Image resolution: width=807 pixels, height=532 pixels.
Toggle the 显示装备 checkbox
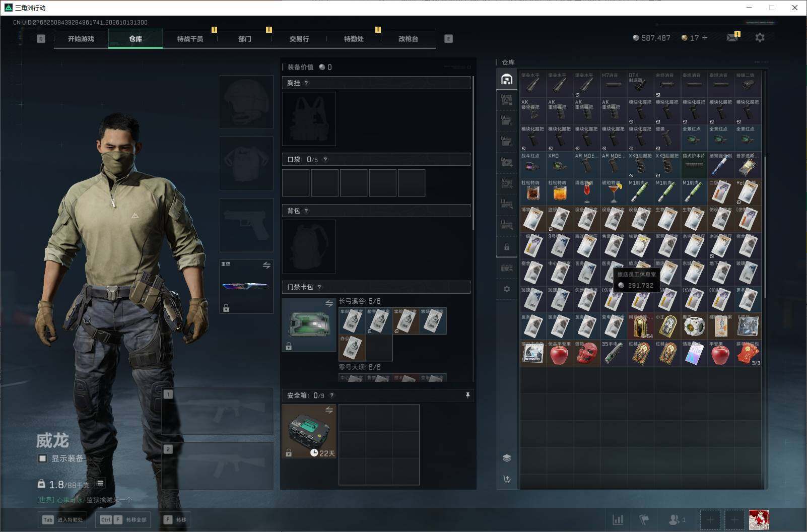43,458
